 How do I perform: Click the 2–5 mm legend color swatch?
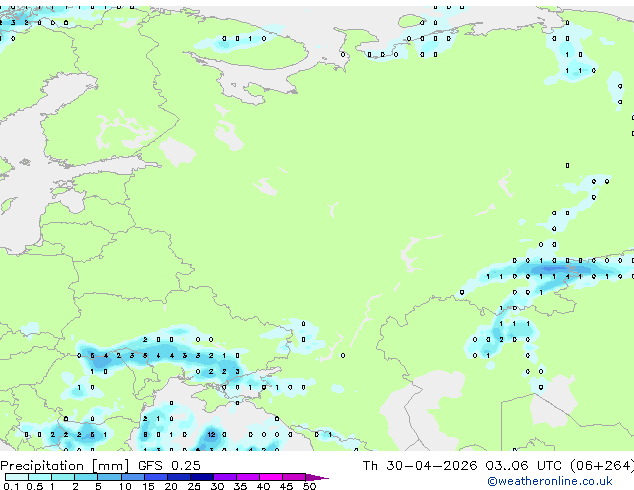(x=86, y=477)
